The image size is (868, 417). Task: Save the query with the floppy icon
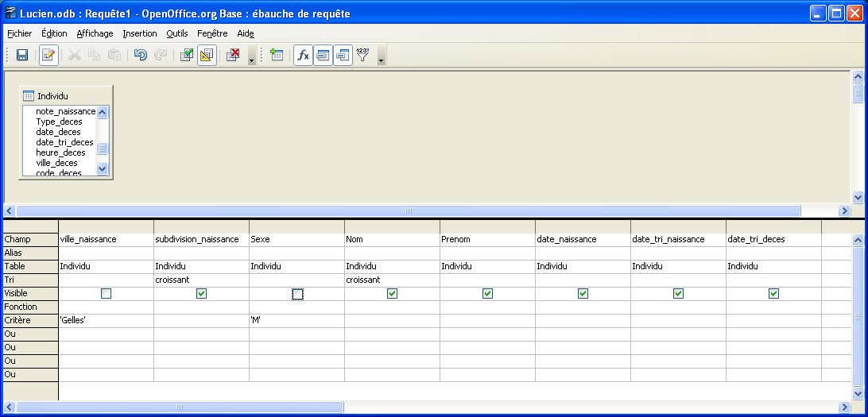22,56
